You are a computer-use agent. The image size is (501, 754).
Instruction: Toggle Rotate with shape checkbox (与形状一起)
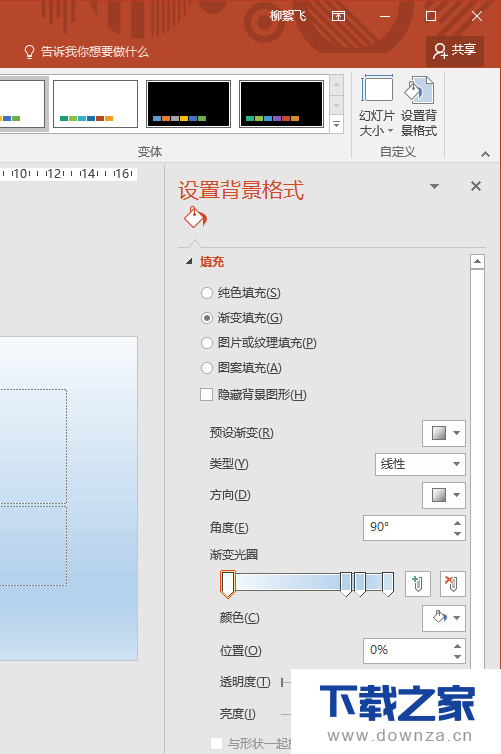tap(217, 743)
